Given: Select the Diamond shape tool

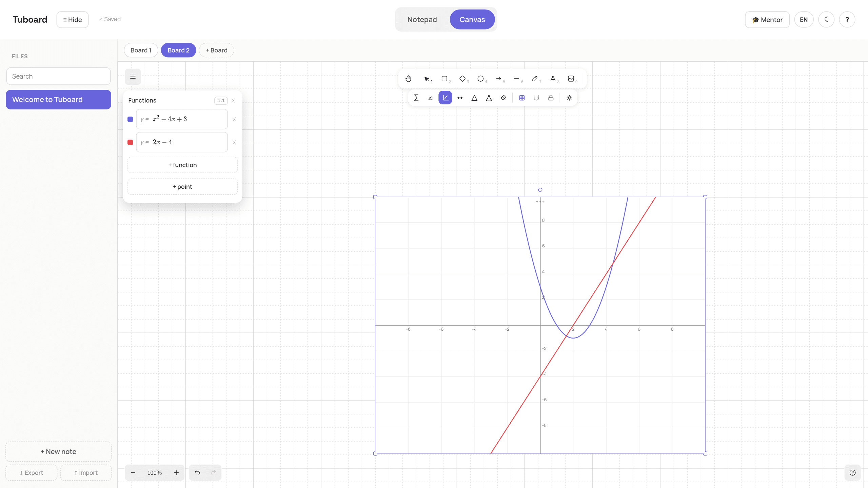Looking at the screenshot, I should click(x=462, y=79).
